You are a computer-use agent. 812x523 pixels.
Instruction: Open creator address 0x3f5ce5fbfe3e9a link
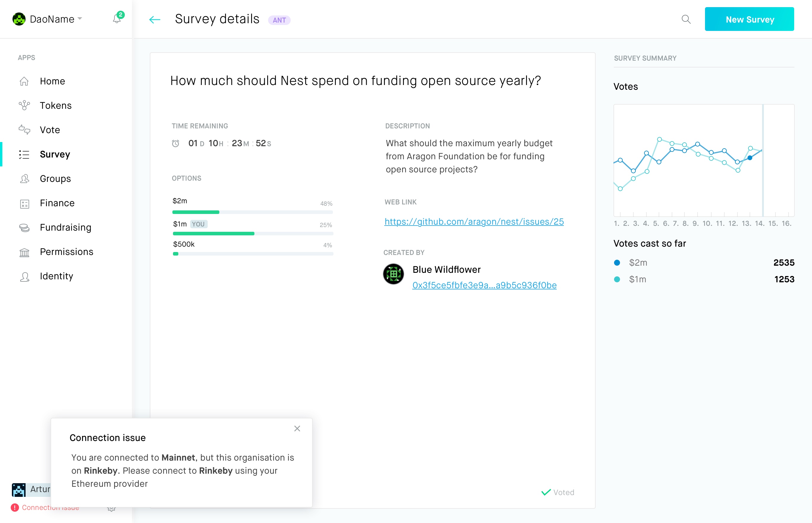[484, 285]
